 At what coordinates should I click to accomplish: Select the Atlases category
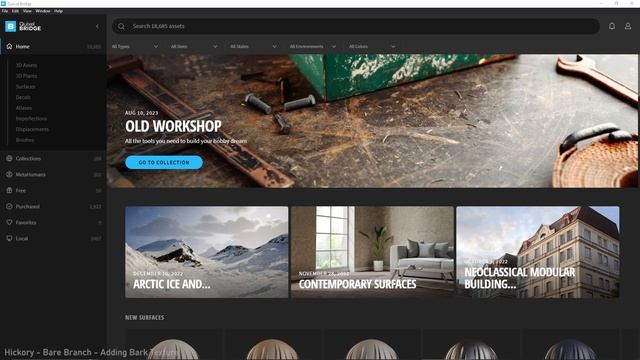24,108
